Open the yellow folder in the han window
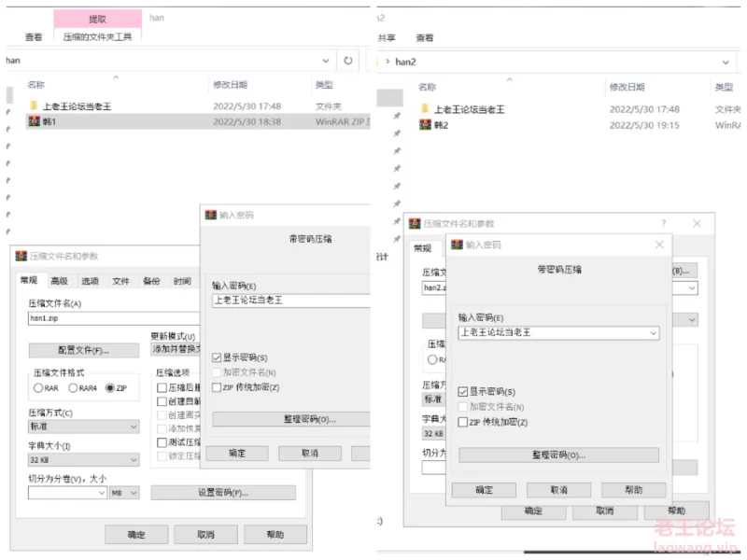The height and width of the screenshot is (560, 747). [x=34, y=105]
